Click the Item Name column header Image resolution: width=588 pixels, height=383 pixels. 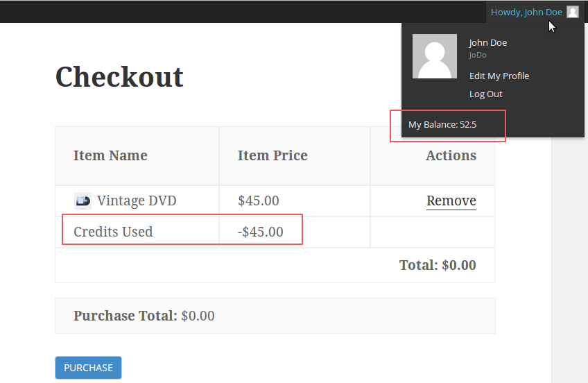pos(110,155)
